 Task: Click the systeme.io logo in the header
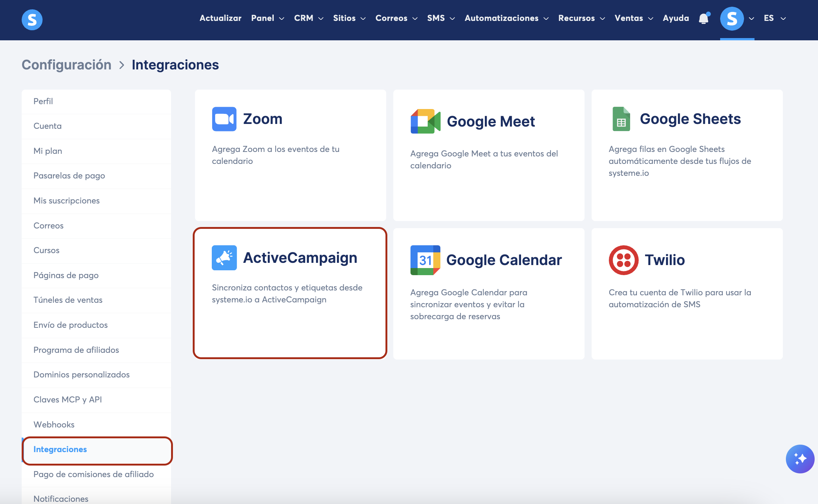[32, 19]
